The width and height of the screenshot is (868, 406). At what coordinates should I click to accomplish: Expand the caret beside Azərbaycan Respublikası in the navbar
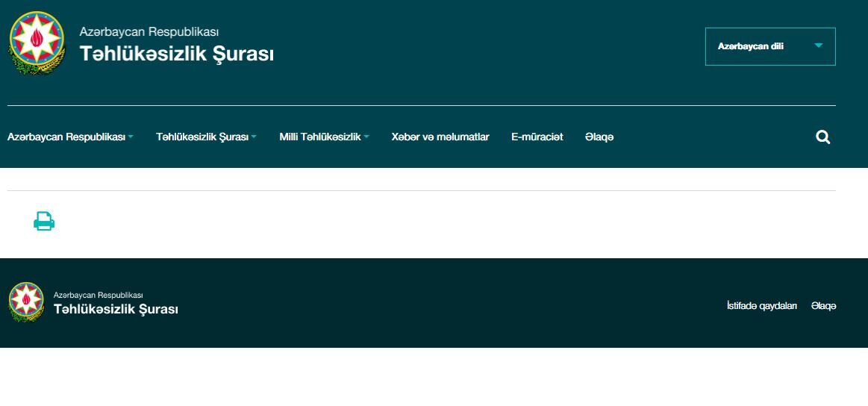(131, 137)
